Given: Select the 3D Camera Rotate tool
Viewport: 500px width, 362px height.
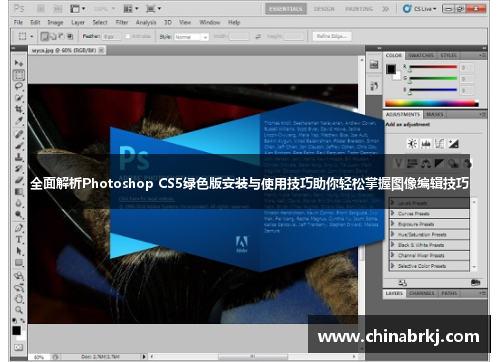Looking at the screenshot, I should (x=19, y=287).
